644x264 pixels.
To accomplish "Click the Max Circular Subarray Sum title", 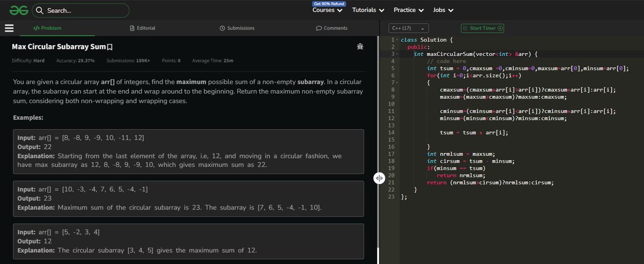I will pos(59,47).
